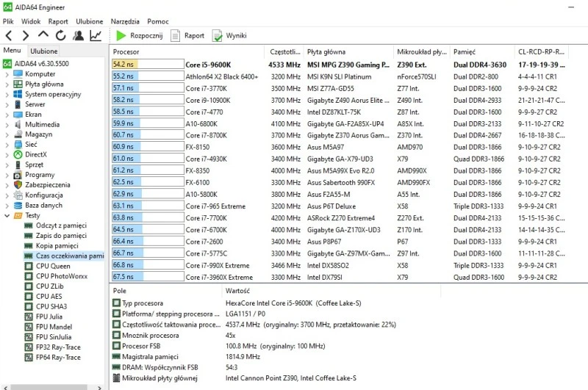This screenshot has height=390, width=588.
Task: Refresh results with the circular arrow icon
Action: click(x=60, y=35)
